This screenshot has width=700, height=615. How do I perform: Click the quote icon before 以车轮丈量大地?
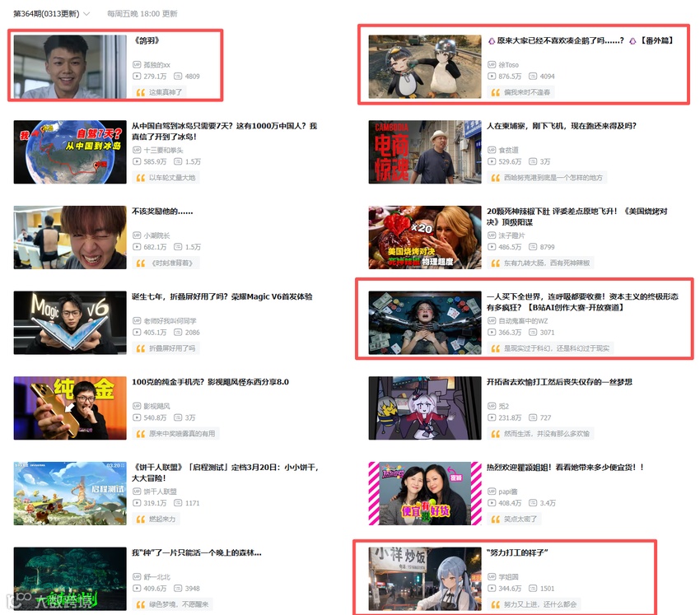pos(141,178)
